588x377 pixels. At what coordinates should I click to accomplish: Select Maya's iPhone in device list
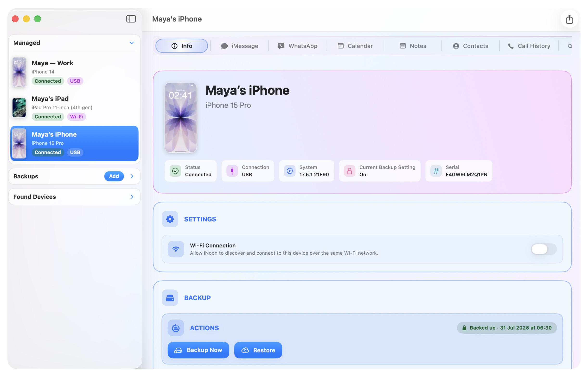pos(74,143)
